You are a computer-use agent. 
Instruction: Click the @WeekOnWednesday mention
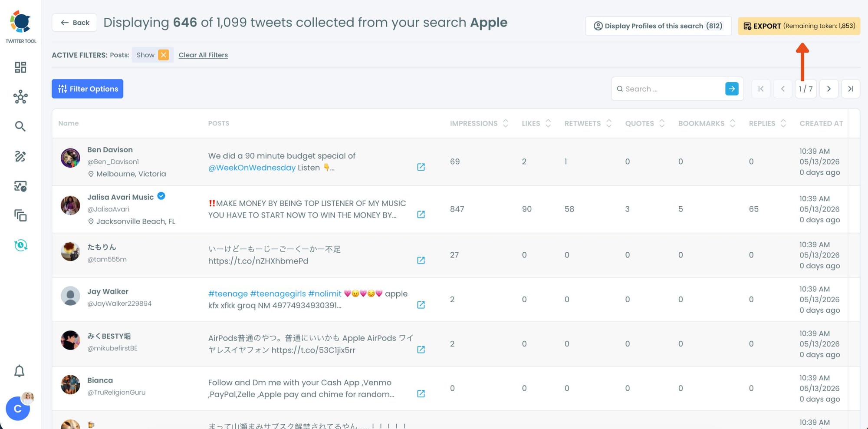click(x=252, y=168)
